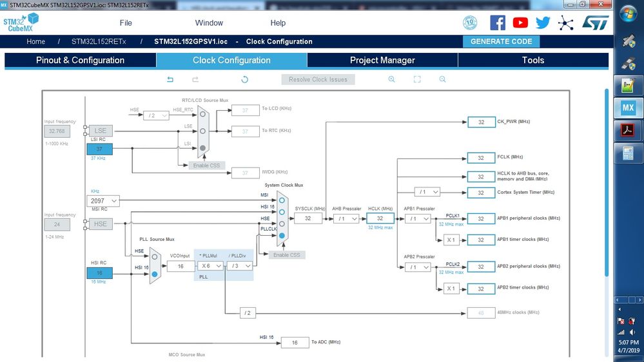Open the ST YouTube channel icon
The width and height of the screenshot is (644, 362).
520,23
